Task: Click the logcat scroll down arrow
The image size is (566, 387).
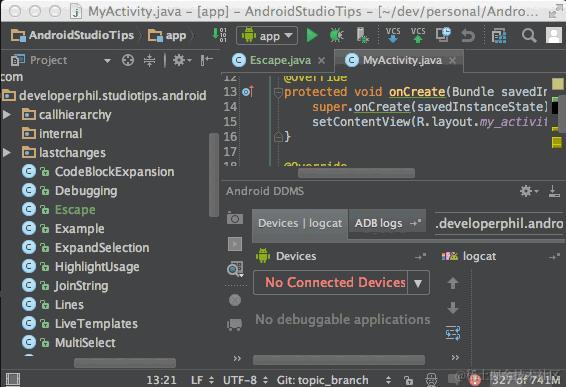Action: tap(453, 308)
